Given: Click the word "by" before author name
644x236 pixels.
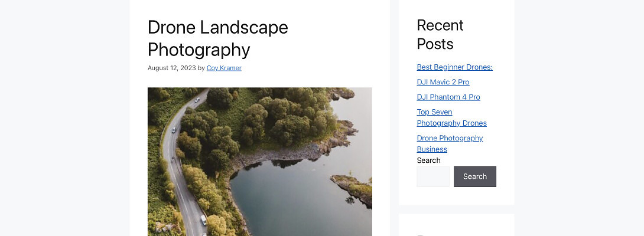Looking at the screenshot, I should (201, 68).
